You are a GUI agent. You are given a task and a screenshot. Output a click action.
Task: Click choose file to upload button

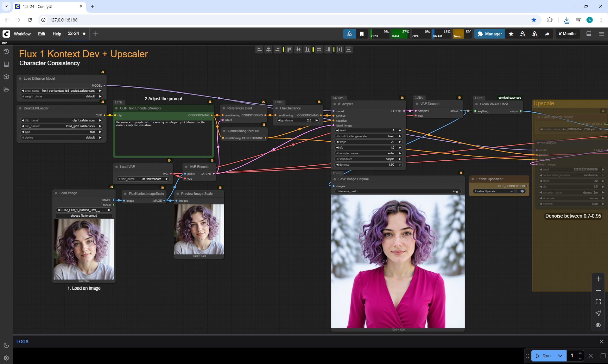click(x=84, y=216)
